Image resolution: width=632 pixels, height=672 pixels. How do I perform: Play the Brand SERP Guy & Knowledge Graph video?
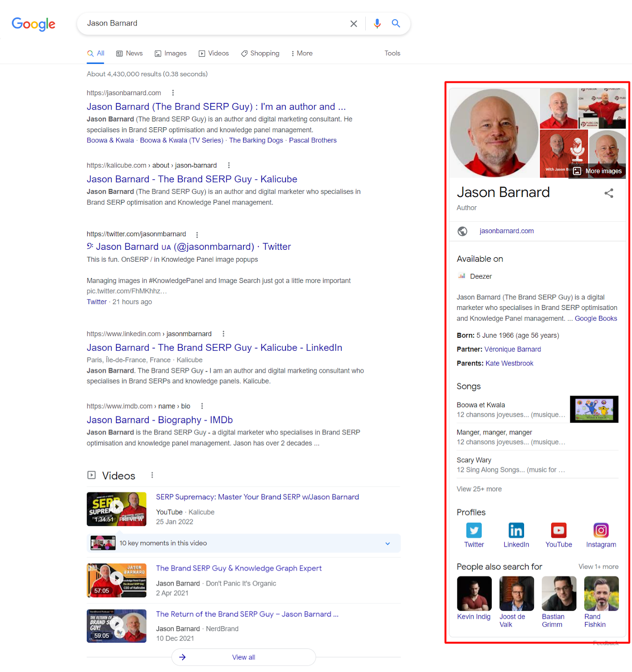tap(117, 580)
